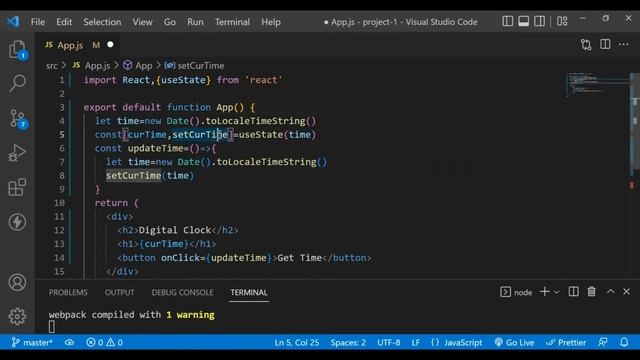Toggle the secondary side bar layout icon
Image resolution: width=640 pixels, height=360 pixels.
(539, 21)
